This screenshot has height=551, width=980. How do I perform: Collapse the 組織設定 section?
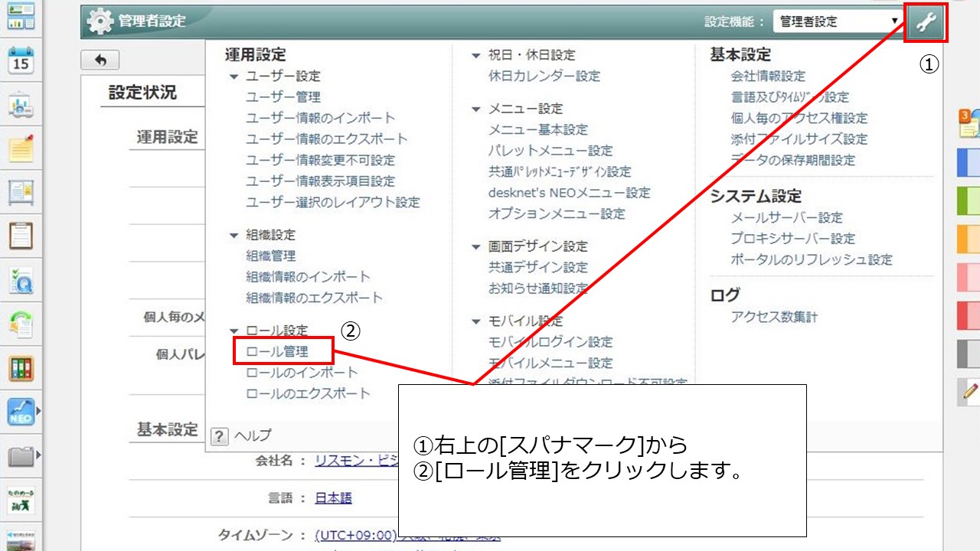click(x=234, y=235)
